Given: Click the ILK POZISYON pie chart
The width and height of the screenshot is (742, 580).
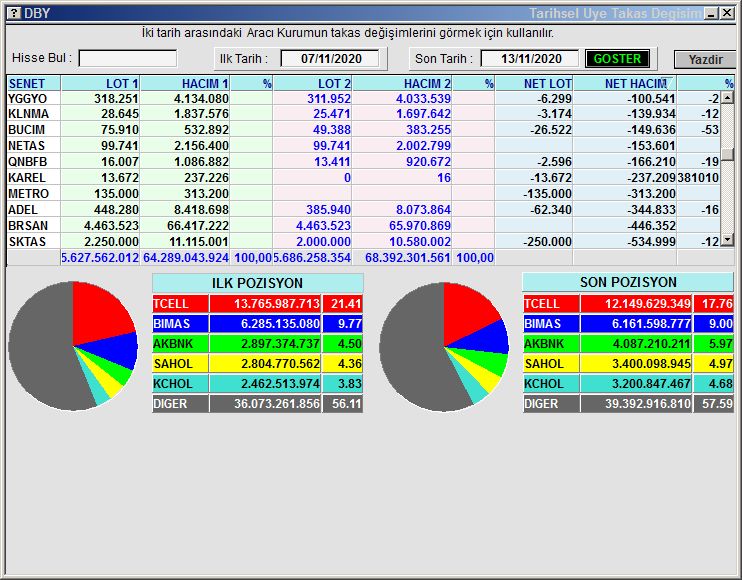Looking at the screenshot, I should point(73,346).
